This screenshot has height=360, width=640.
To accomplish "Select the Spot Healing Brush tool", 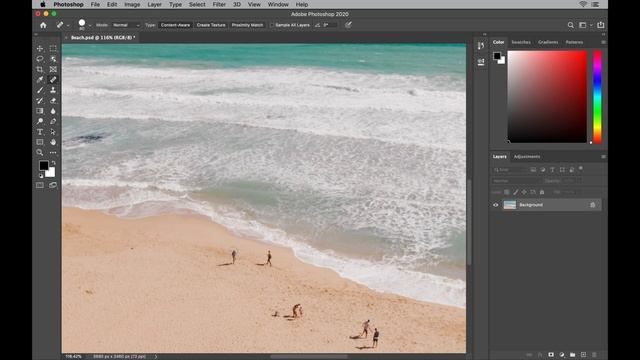I will point(53,80).
